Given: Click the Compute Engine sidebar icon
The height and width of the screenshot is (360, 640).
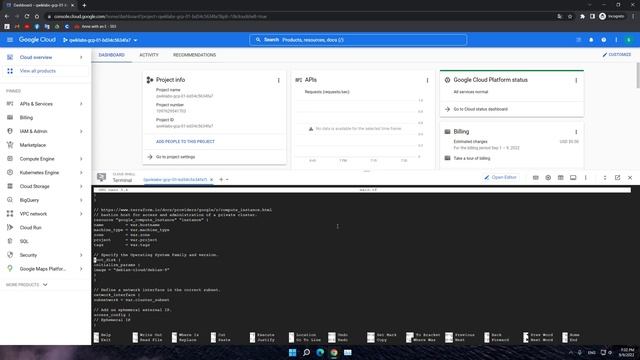Looking at the screenshot, I should click(x=10, y=159).
